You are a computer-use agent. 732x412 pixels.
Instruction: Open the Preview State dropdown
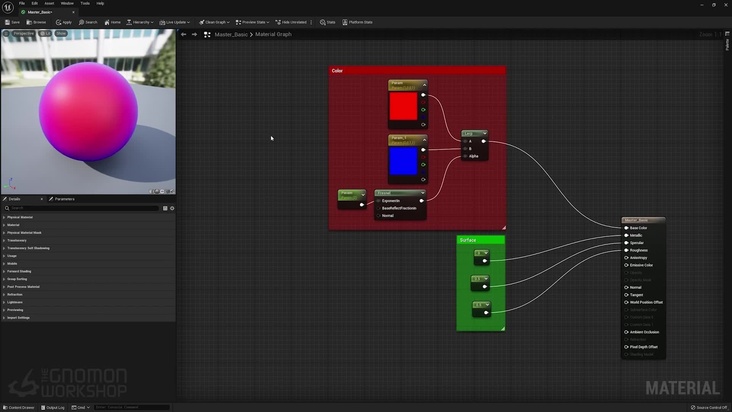pos(253,22)
